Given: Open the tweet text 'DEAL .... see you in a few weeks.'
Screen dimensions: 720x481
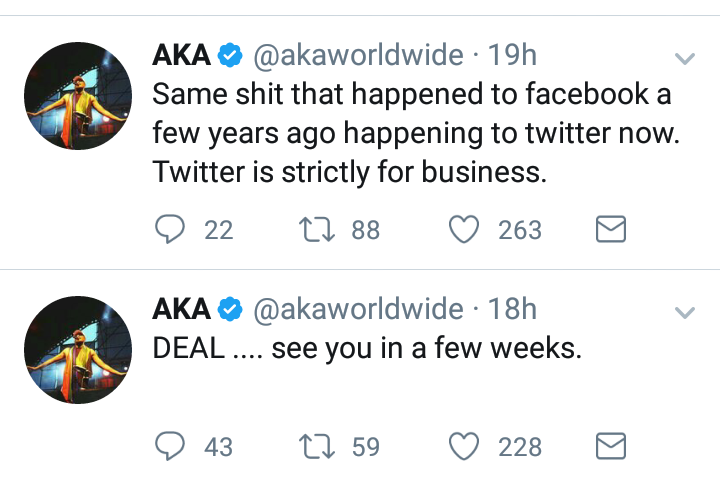Looking at the screenshot, I should (x=366, y=350).
